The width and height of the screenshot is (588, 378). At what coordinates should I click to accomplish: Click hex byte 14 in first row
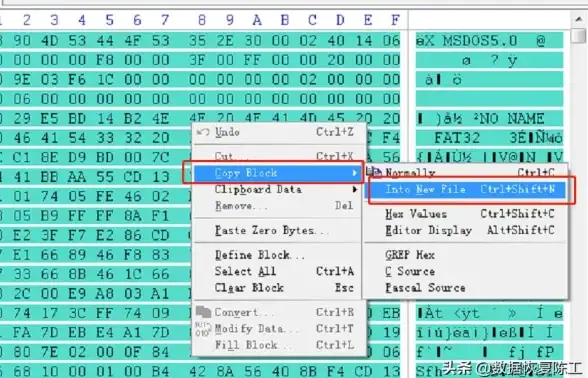363,40
